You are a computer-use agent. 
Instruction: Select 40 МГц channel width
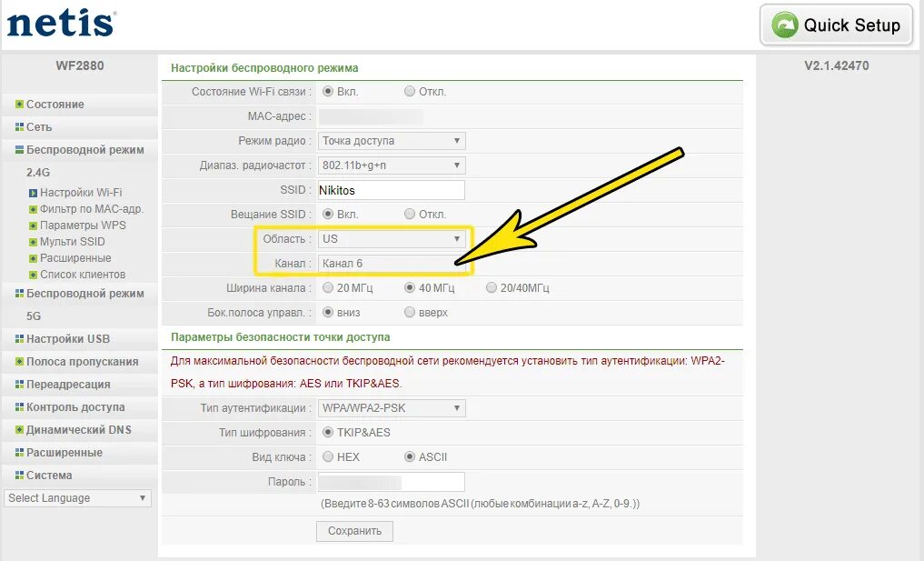tap(410, 288)
